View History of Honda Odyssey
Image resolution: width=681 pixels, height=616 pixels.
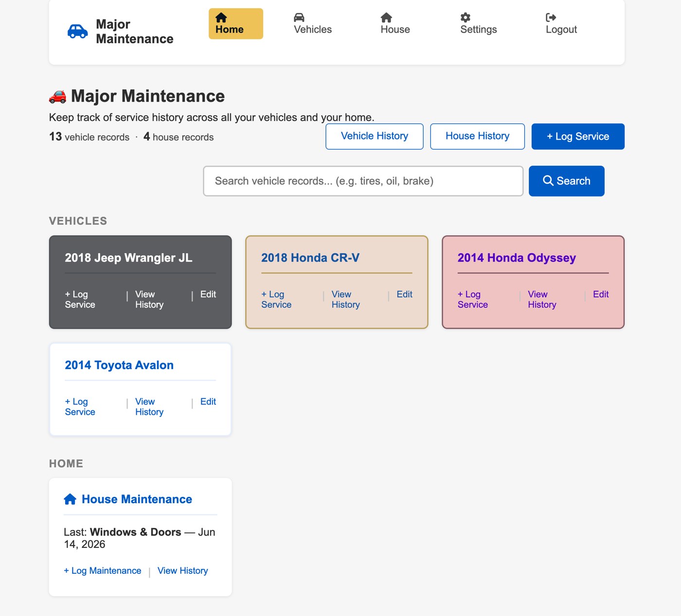click(542, 299)
